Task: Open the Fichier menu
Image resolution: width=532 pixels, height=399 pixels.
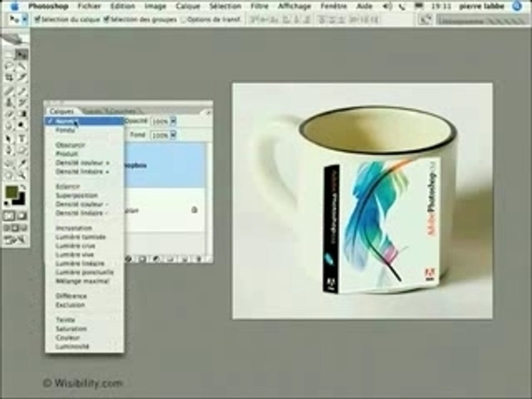Action: (89, 6)
